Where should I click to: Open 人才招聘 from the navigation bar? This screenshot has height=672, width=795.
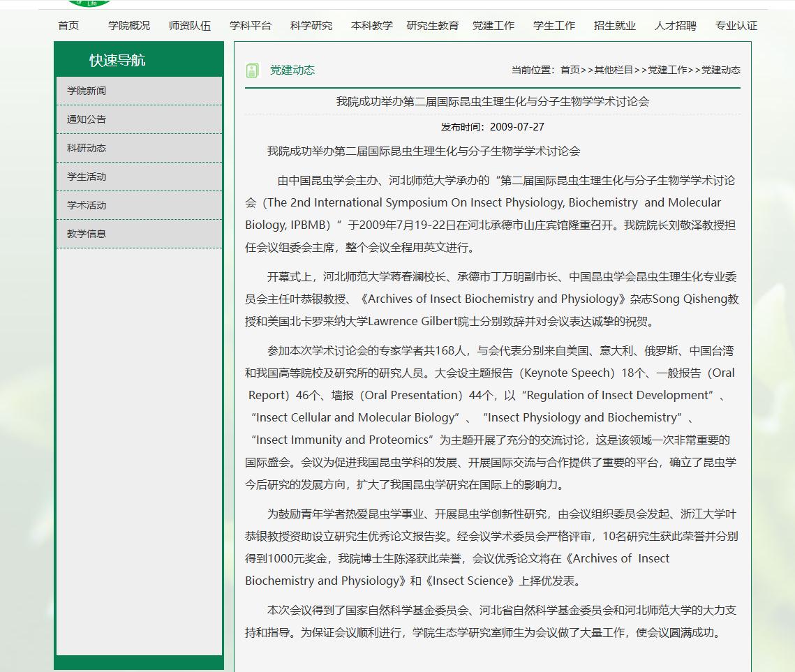click(x=676, y=26)
